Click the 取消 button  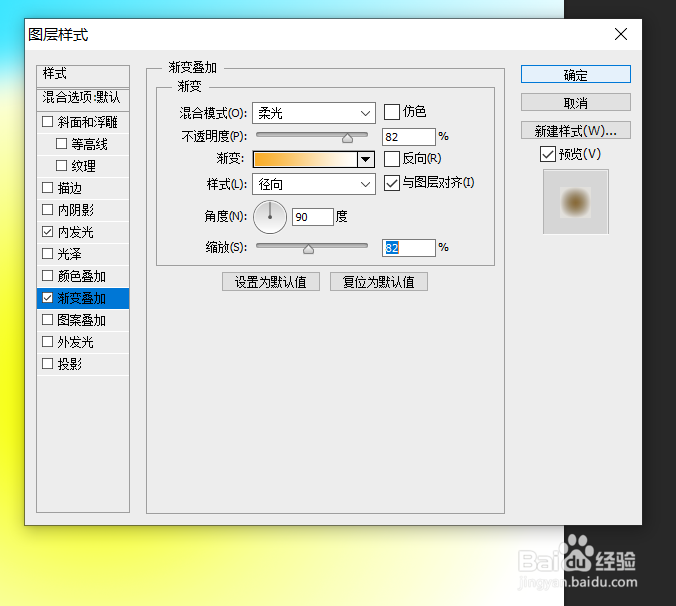[x=576, y=103]
